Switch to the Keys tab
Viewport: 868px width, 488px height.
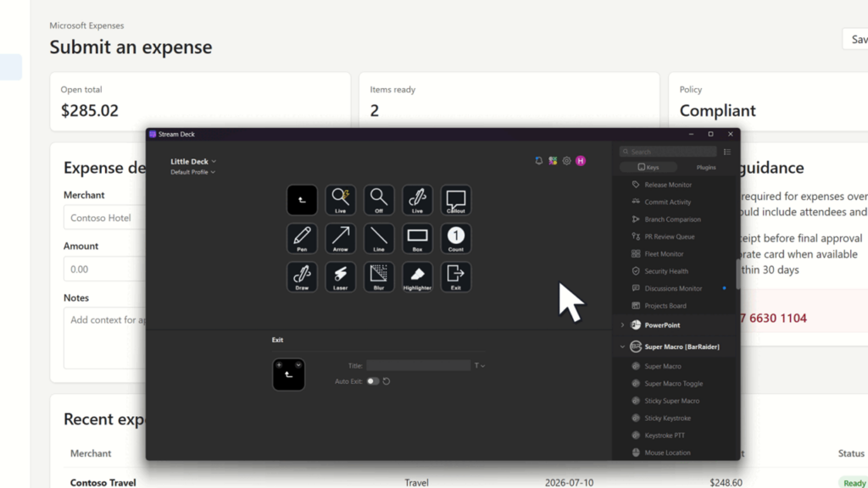pyautogui.click(x=648, y=167)
